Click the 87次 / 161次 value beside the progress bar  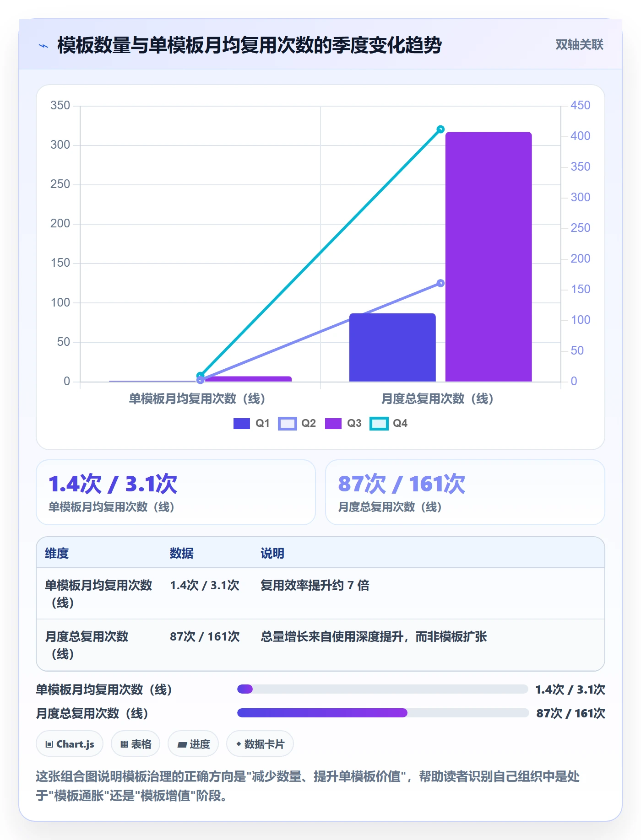coord(570,713)
